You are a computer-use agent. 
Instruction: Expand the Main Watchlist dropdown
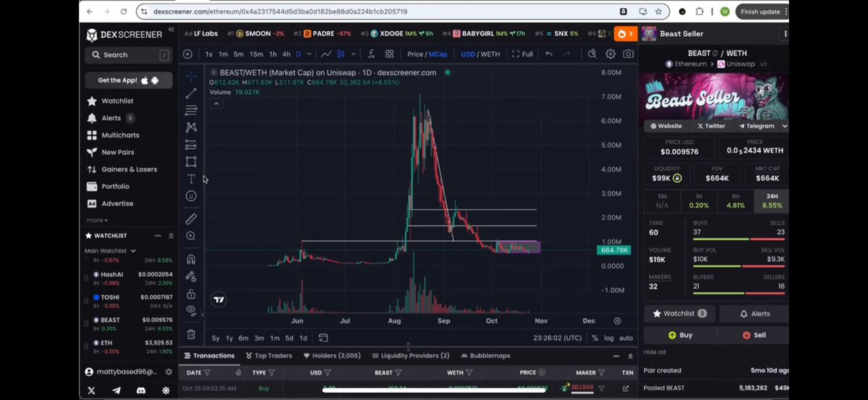coord(133,251)
